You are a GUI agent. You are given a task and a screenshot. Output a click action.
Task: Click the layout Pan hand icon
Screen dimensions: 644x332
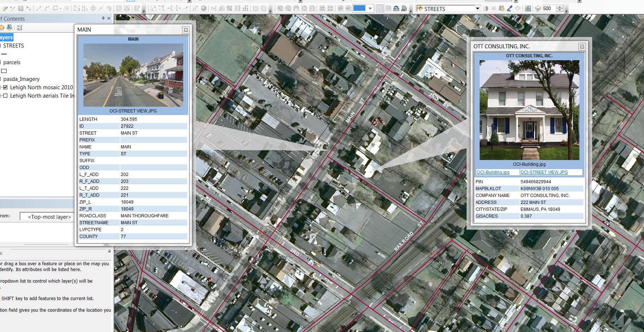click(296, 8)
